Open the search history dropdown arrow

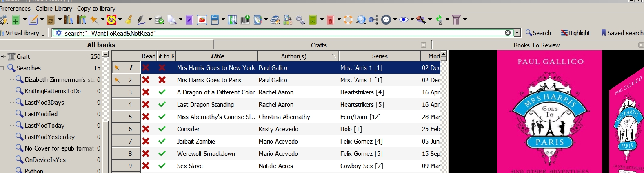517,33
